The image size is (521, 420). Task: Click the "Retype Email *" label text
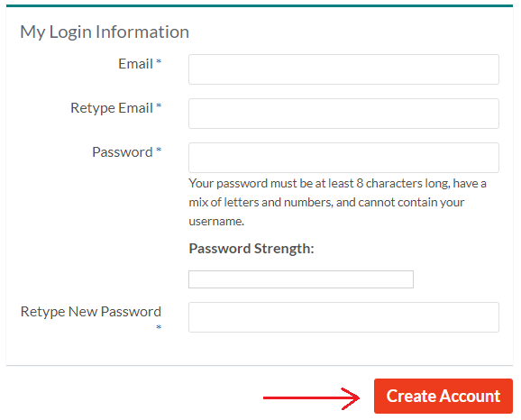click(x=116, y=108)
